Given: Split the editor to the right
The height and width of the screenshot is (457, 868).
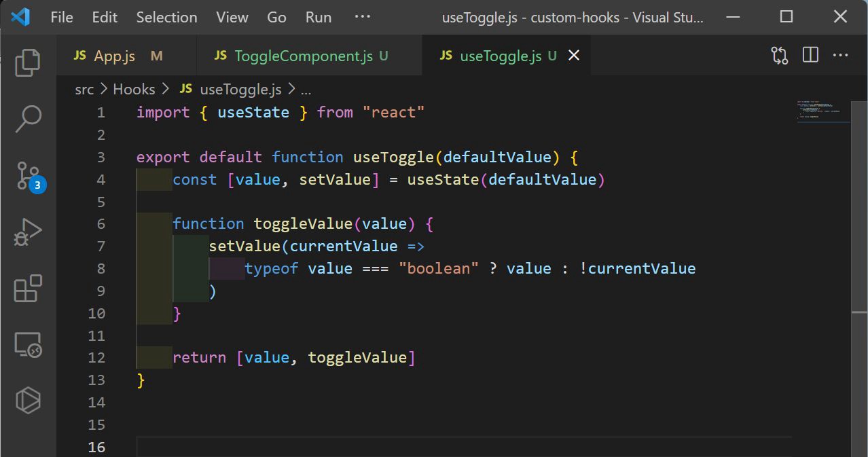Looking at the screenshot, I should (x=810, y=55).
